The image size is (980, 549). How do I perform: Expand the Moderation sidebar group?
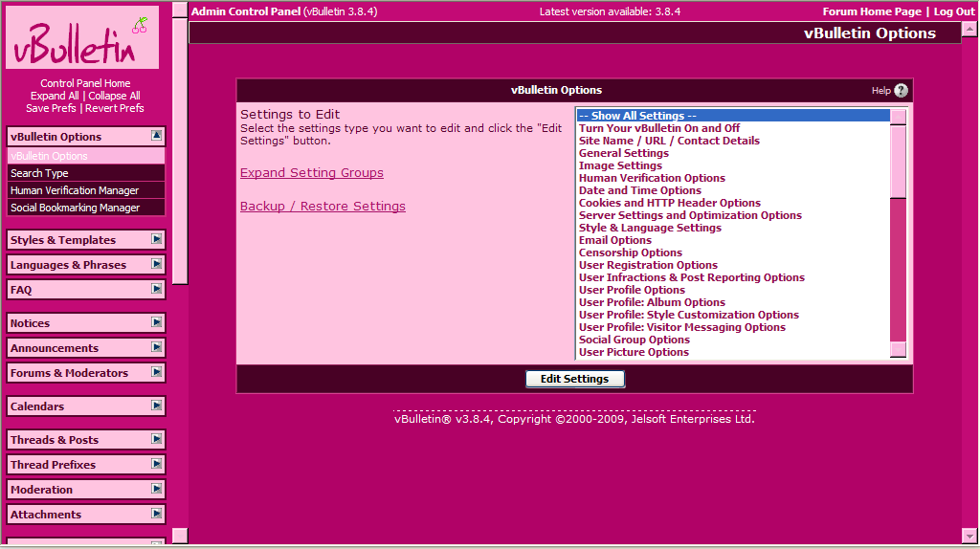156,489
